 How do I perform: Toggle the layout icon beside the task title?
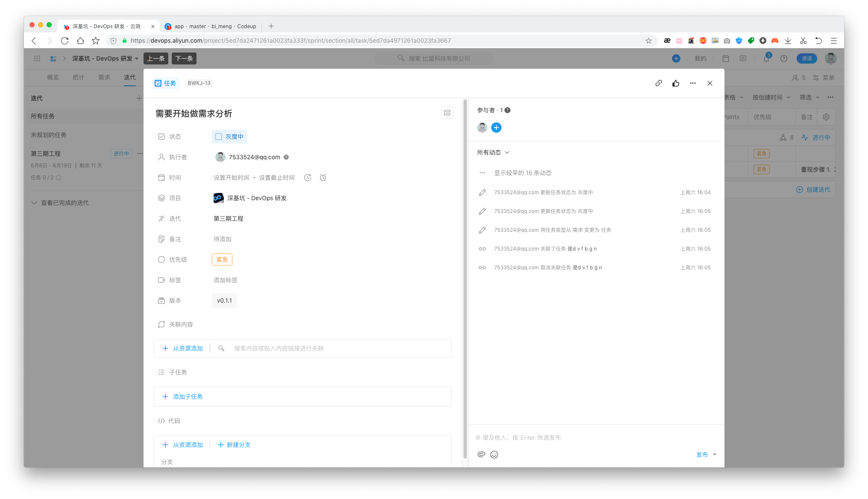(447, 113)
